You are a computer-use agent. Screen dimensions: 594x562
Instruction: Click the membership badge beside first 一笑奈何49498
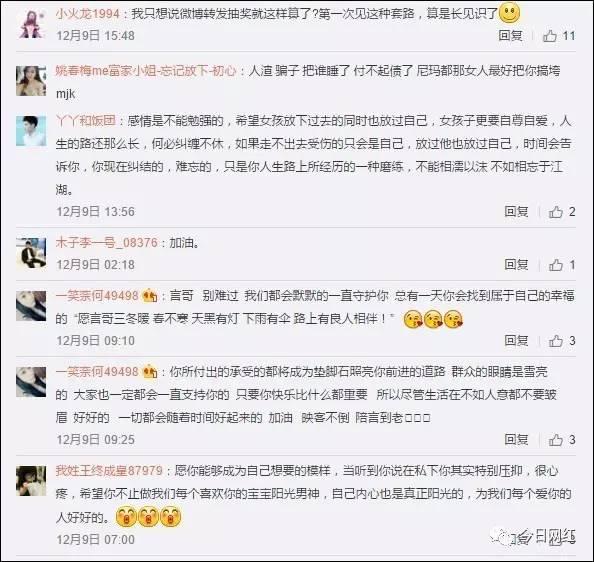click(x=150, y=295)
